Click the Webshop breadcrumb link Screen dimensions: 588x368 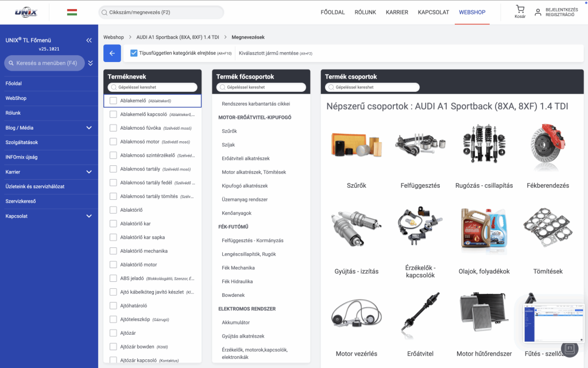tap(114, 37)
